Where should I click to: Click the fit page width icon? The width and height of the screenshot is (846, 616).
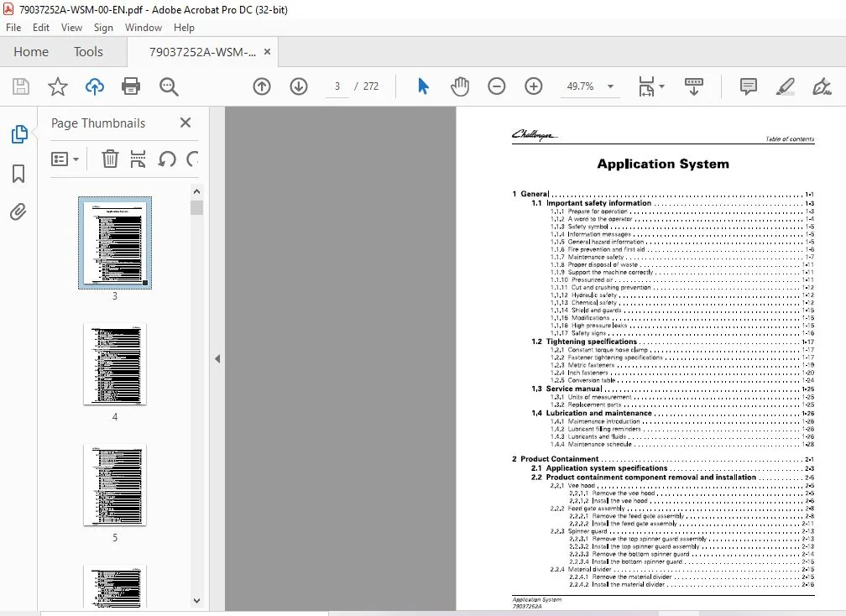coord(646,86)
